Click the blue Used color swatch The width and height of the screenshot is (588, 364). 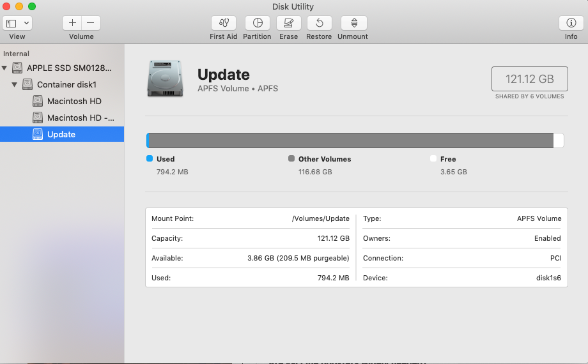pos(150,158)
